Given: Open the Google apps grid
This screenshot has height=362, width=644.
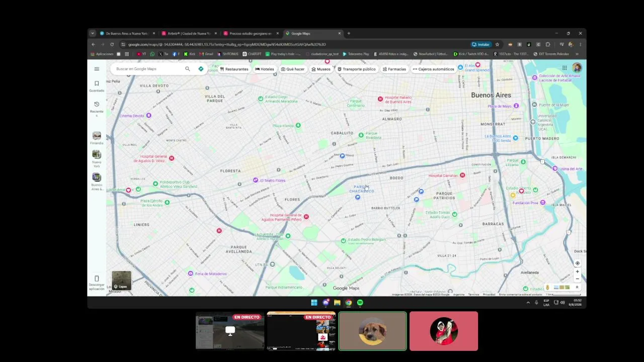Looking at the screenshot, I should pyautogui.click(x=565, y=68).
